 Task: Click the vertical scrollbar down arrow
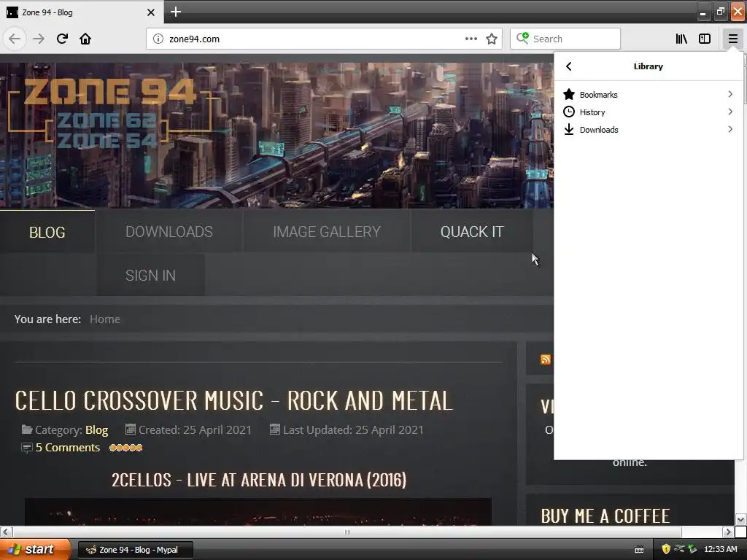click(x=741, y=519)
